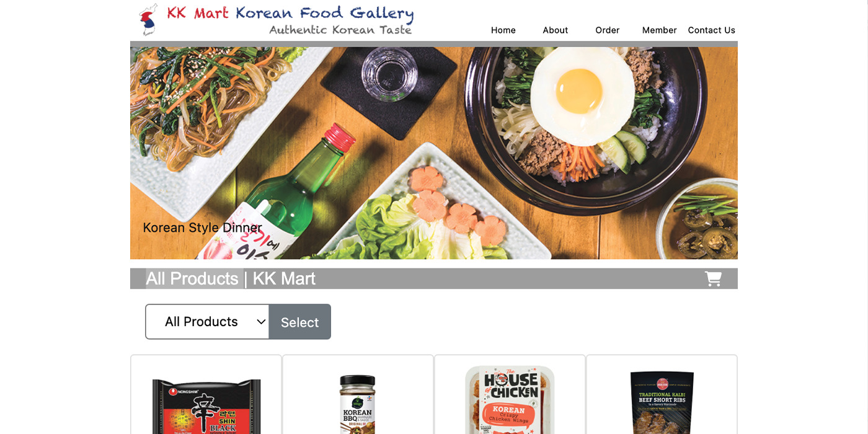Expand the chevron arrow beside All Products
Screen dimensions: 868x434
point(261,322)
